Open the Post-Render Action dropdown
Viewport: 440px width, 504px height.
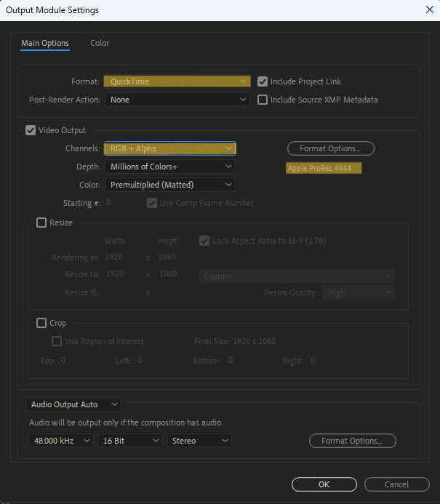pos(177,100)
